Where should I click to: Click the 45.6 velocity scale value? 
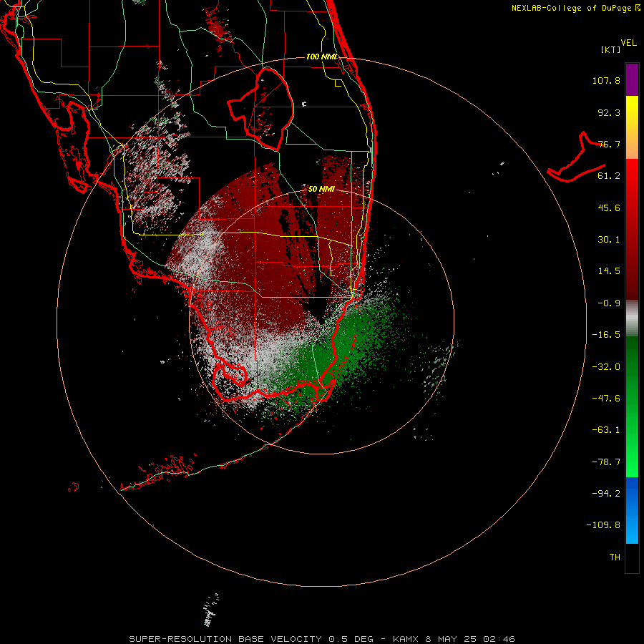(x=609, y=208)
